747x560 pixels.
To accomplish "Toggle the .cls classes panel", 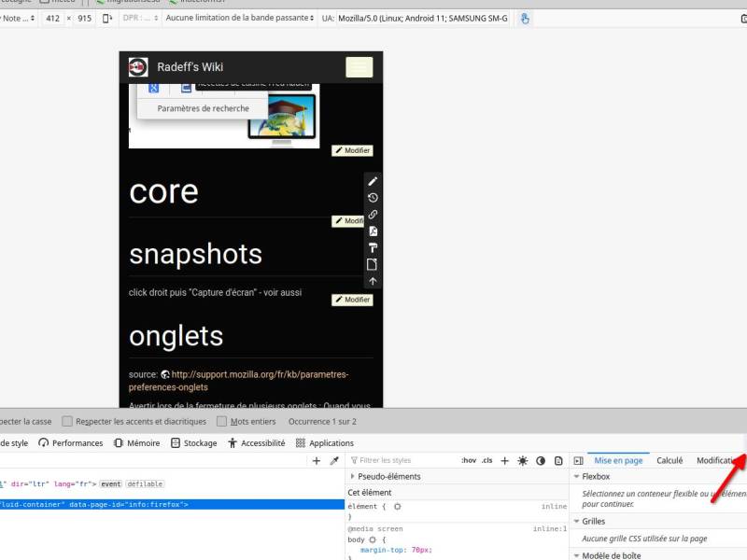I will pos(486,460).
